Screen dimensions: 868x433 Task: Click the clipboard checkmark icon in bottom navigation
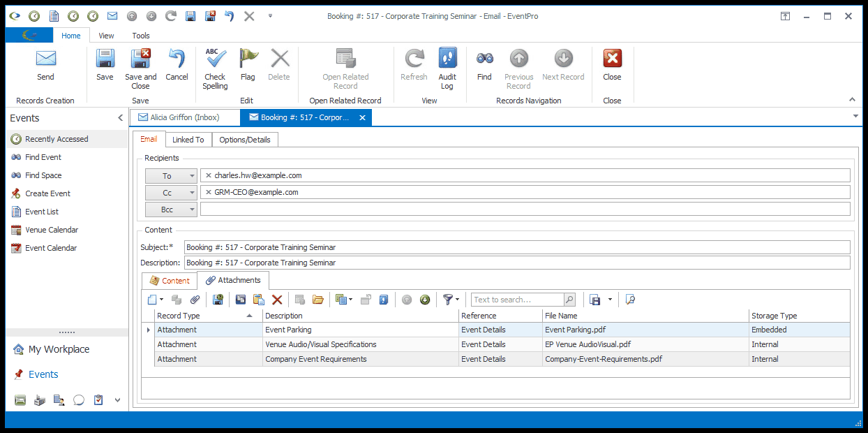98,400
